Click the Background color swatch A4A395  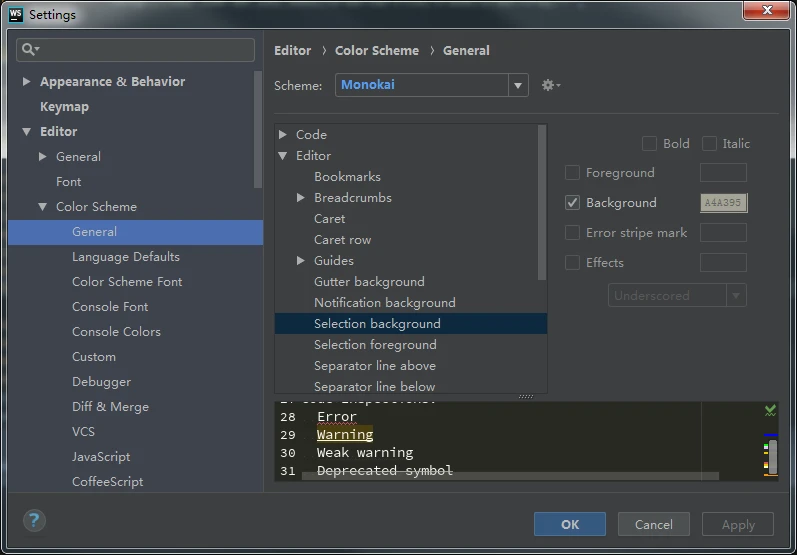coord(723,203)
